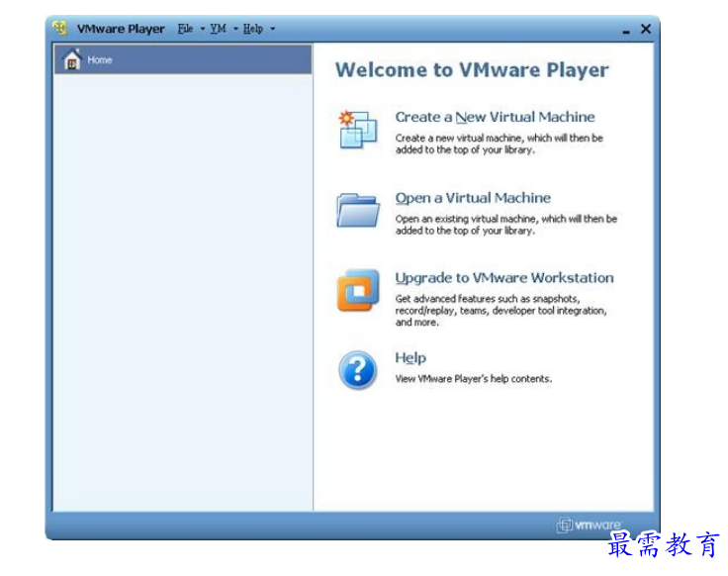The image size is (728, 576).
Task: Select the Home house icon in library
Action: tap(72, 59)
